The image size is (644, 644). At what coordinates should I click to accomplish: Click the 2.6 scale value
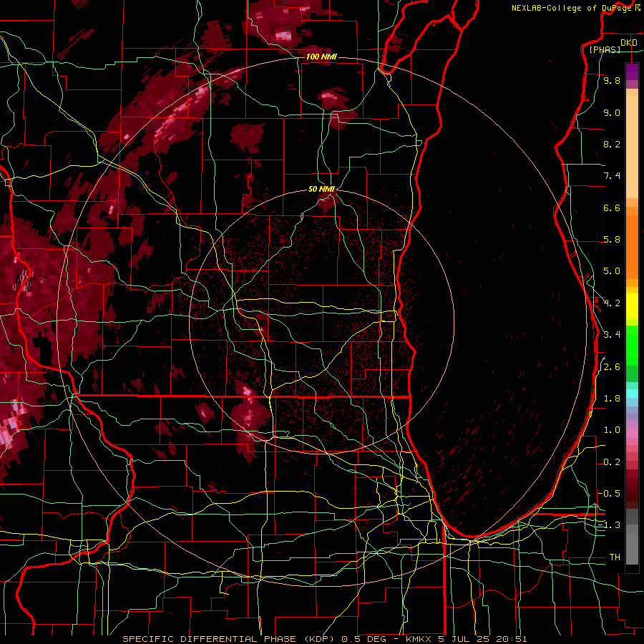pyautogui.click(x=612, y=367)
